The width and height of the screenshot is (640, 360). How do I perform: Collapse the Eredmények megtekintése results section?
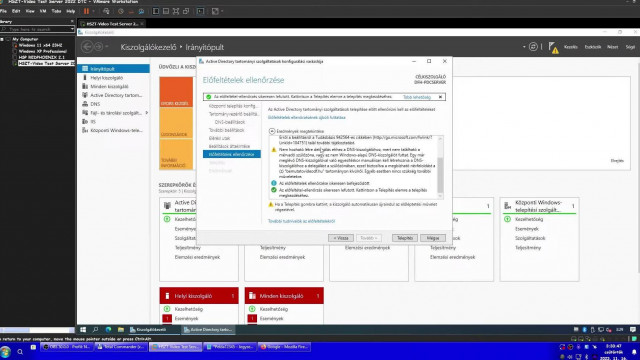pyautogui.click(x=272, y=131)
